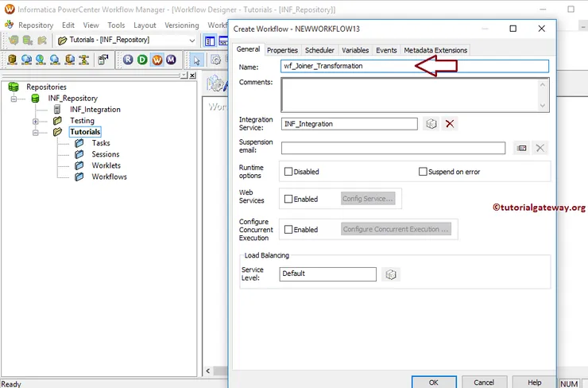Open the Versioning menu

[181, 25]
